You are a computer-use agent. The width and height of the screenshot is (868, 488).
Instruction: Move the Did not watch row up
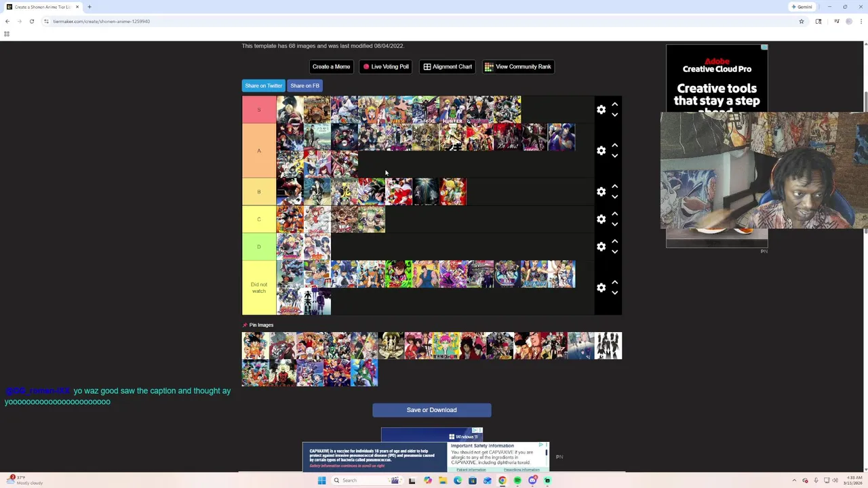pyautogui.click(x=614, y=282)
